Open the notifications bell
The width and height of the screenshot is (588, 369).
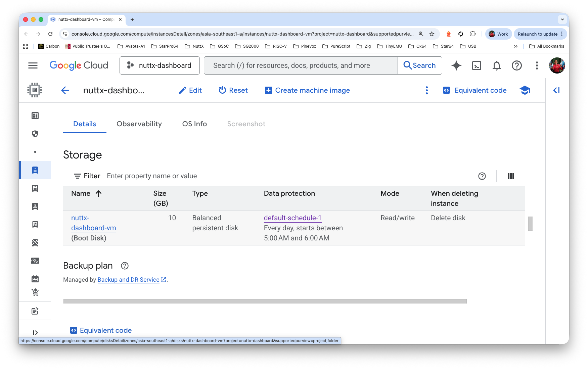pos(496,65)
